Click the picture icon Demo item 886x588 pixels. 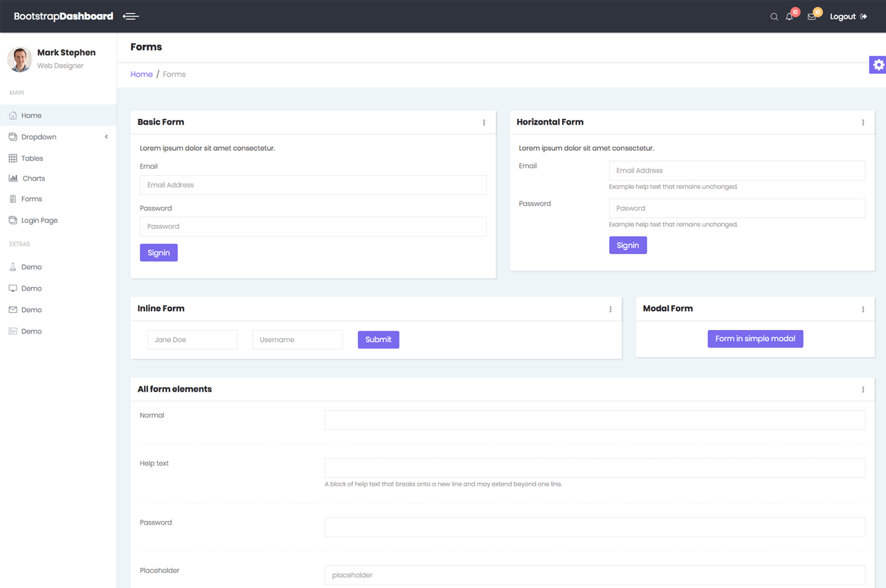12,331
